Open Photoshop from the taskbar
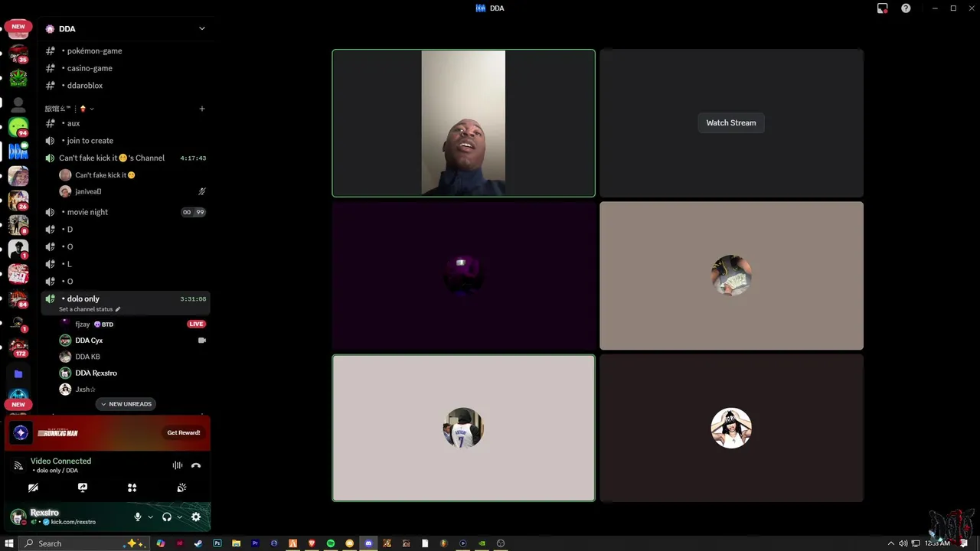Image resolution: width=980 pixels, height=551 pixels. click(217, 543)
